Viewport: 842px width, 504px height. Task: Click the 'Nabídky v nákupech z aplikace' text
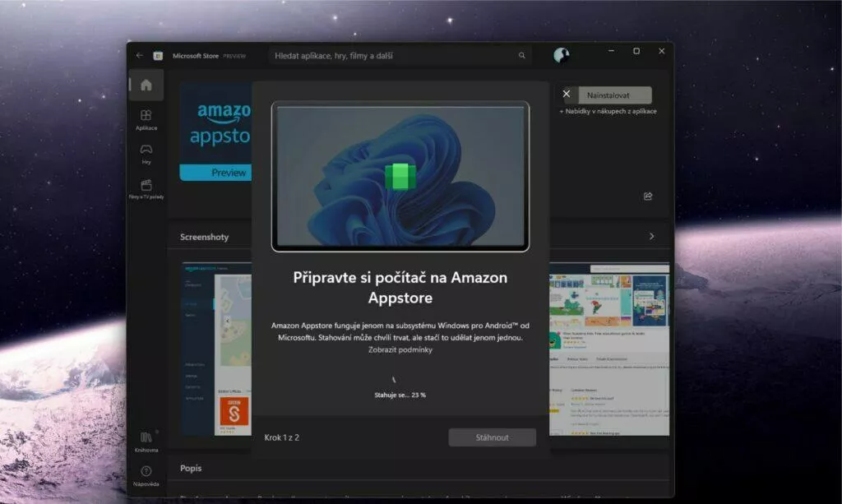tap(608, 111)
